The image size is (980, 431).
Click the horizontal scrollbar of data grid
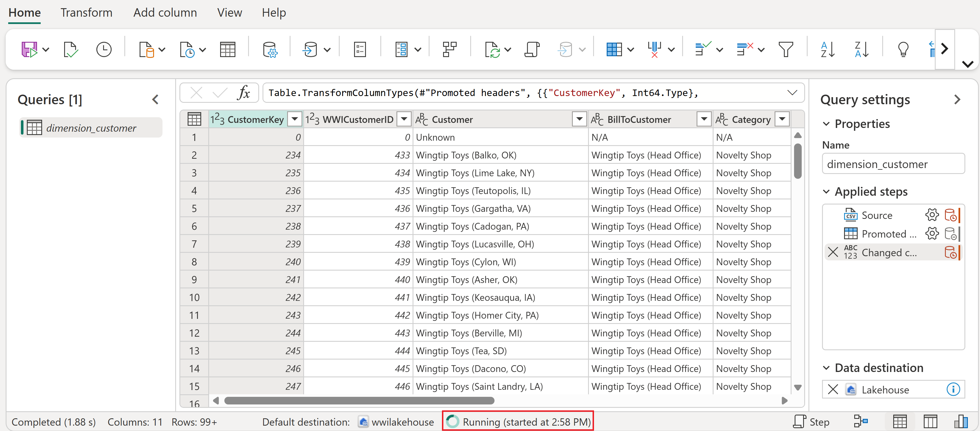[x=359, y=400]
